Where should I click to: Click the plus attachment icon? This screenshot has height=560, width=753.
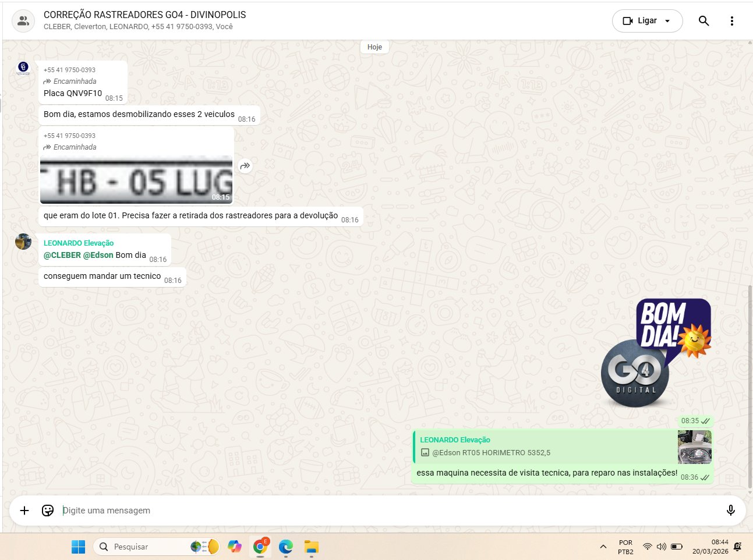pos(24,511)
